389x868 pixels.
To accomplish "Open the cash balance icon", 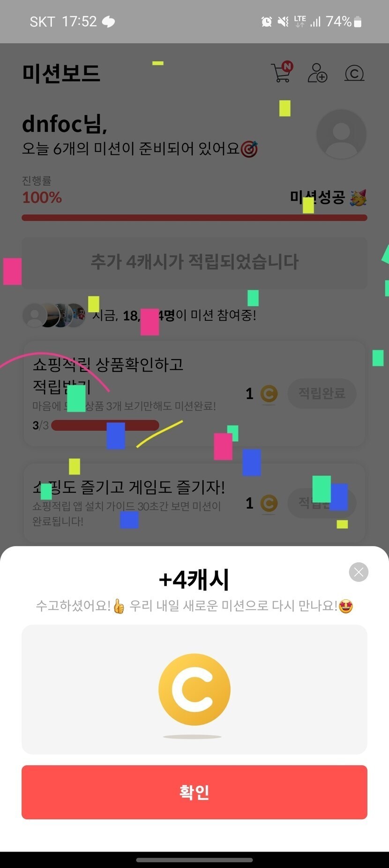I will pos(354,73).
